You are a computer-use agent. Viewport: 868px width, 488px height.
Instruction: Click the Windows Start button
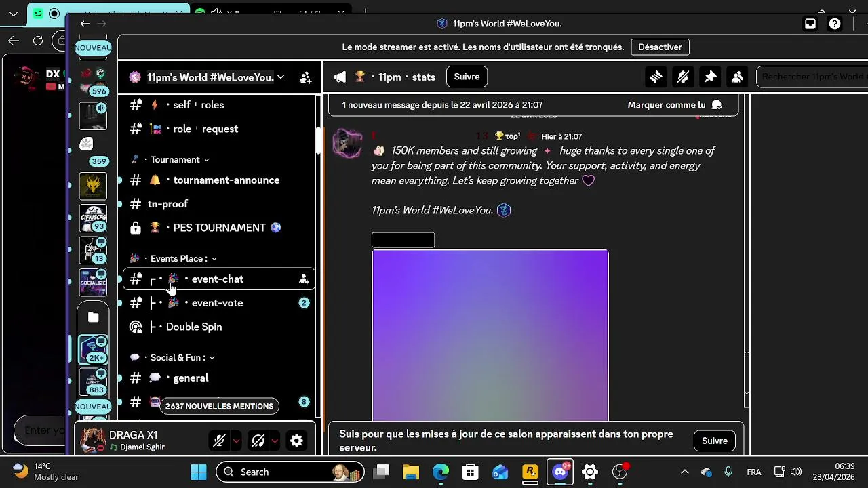click(198, 472)
